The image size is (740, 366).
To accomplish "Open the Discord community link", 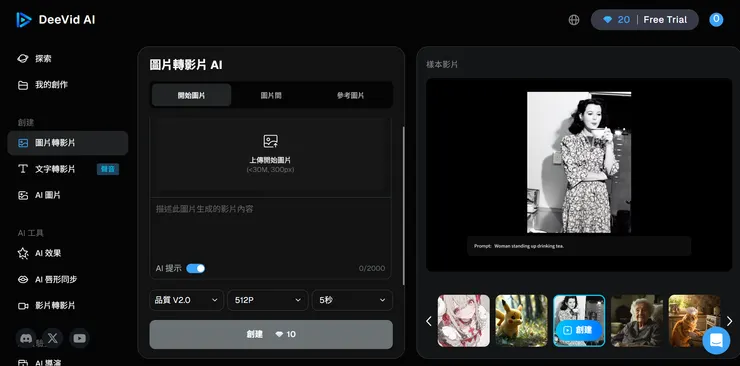I will [26, 338].
